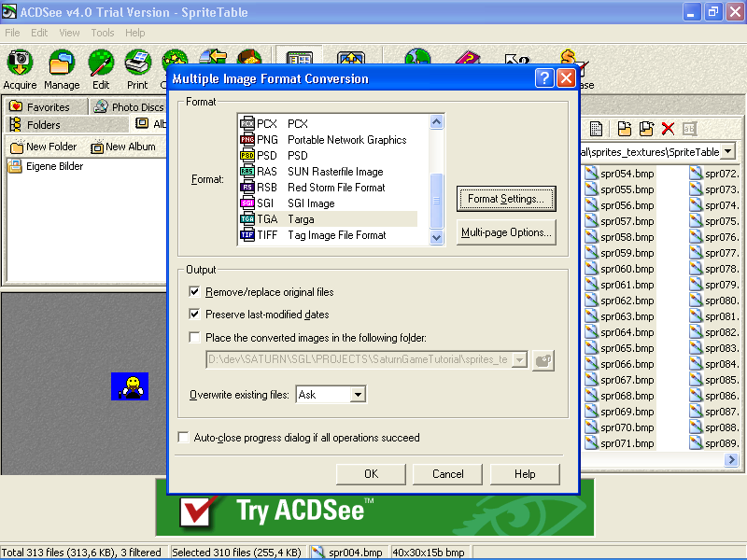
Task: Open Multi-page Options
Action: coord(506,232)
